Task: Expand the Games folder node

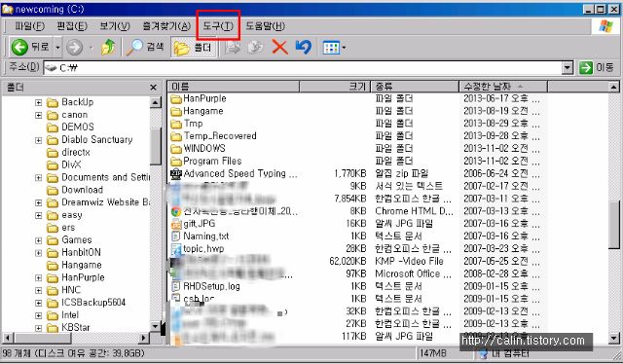Action: pos(38,240)
